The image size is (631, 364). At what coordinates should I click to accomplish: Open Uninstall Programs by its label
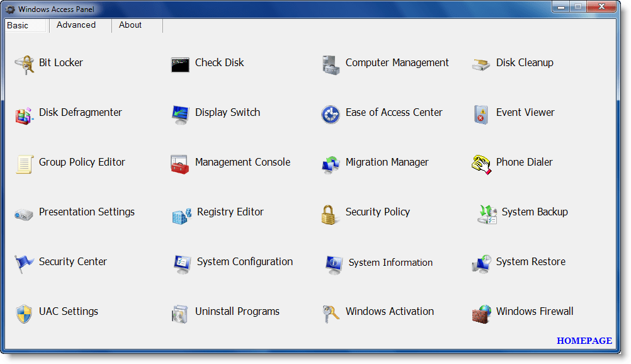pyautogui.click(x=237, y=311)
